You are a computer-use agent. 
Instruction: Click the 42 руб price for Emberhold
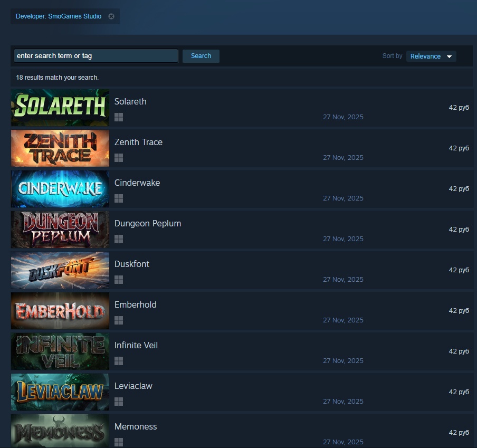pyautogui.click(x=459, y=311)
